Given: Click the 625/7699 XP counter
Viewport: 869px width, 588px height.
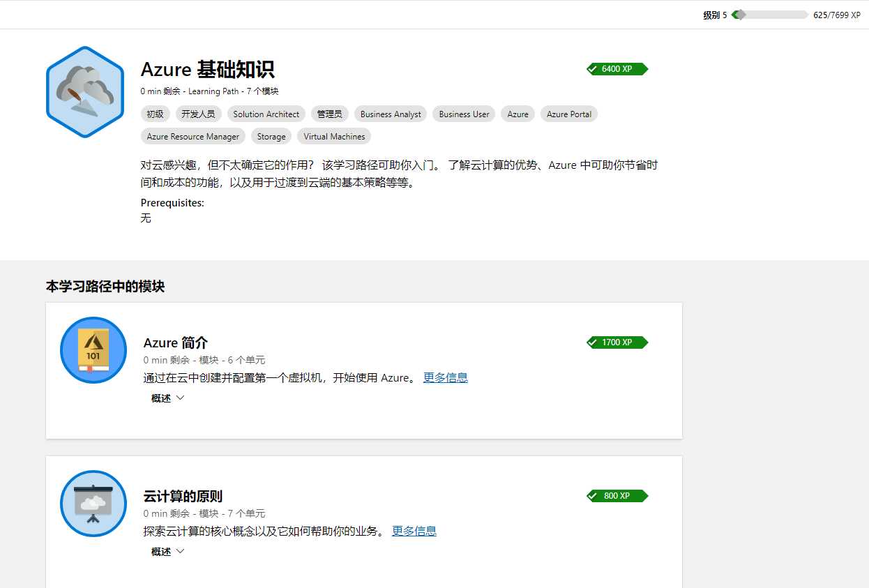Looking at the screenshot, I should 837,15.
